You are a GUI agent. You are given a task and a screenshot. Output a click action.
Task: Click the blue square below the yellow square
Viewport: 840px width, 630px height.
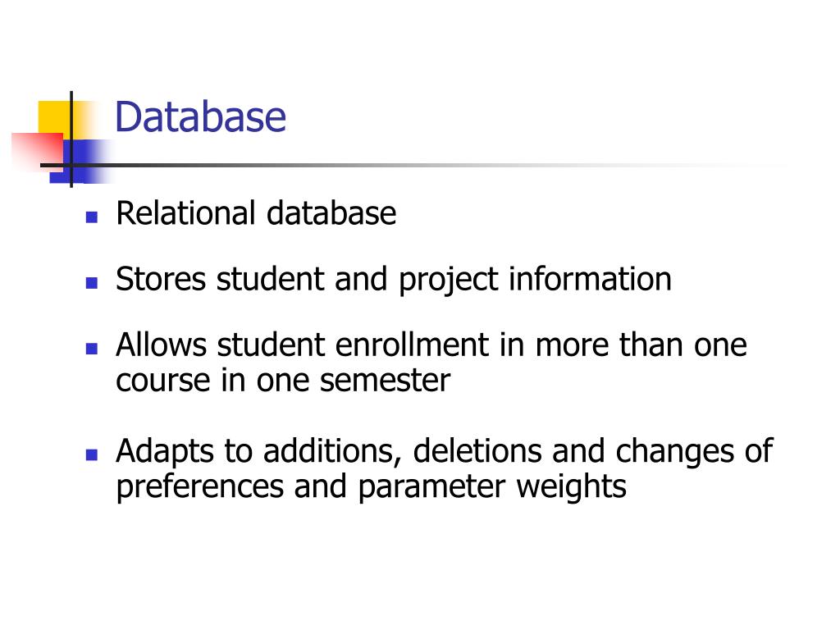80,162
